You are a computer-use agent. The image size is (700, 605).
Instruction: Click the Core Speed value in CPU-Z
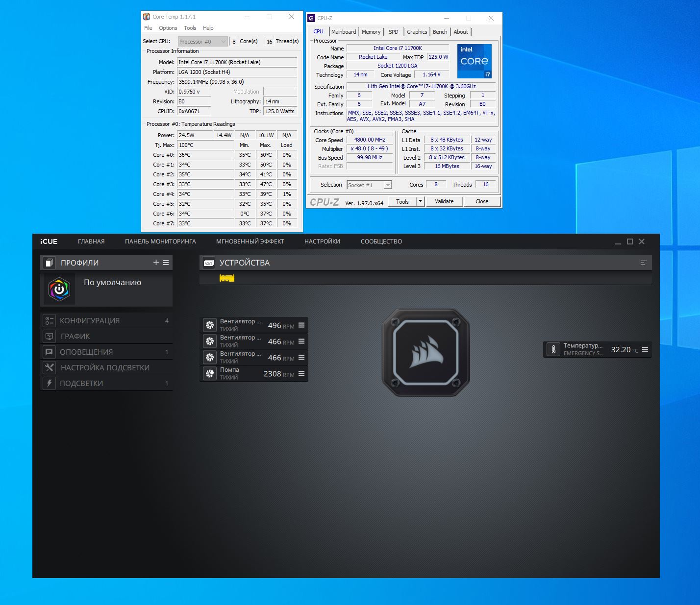point(370,140)
